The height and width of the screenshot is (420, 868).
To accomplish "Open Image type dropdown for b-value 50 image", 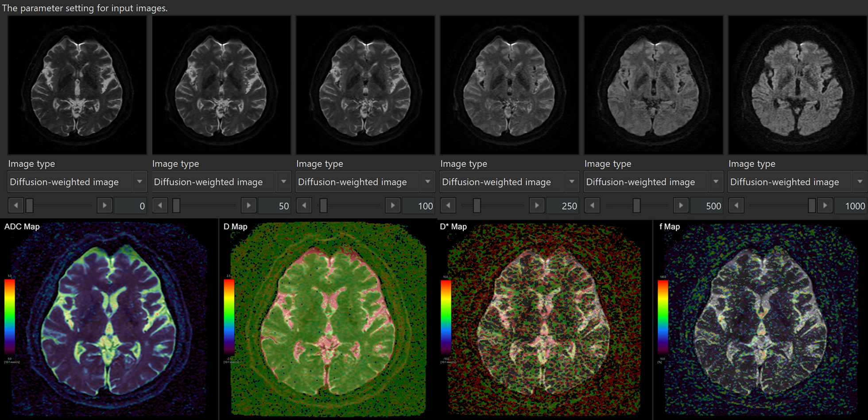I will pyautogui.click(x=221, y=182).
